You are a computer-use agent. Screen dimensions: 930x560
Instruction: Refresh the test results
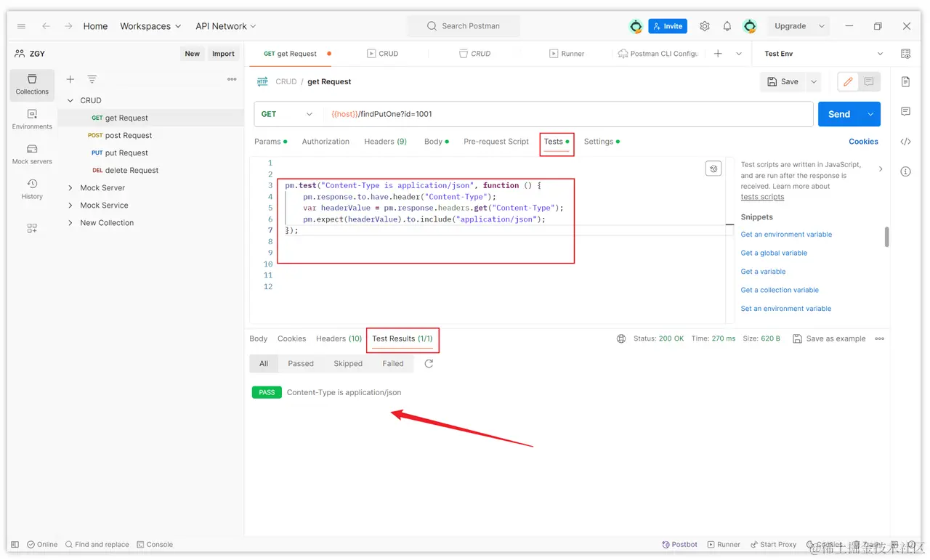(x=429, y=363)
